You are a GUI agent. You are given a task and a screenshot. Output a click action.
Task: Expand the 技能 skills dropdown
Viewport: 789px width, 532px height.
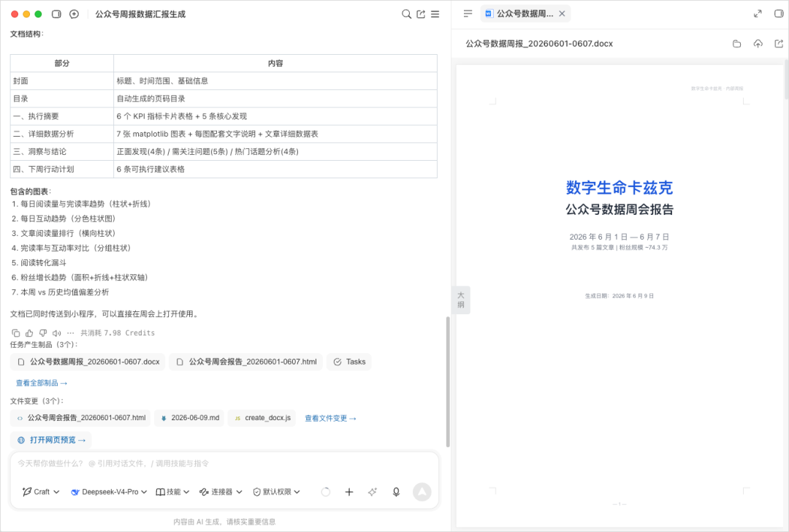click(x=172, y=492)
